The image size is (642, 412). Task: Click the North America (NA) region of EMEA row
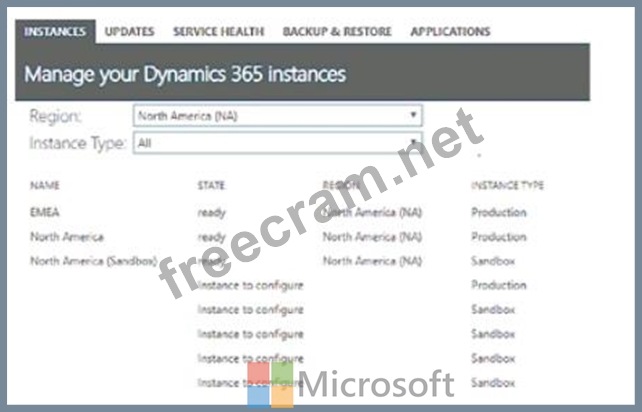(372, 212)
